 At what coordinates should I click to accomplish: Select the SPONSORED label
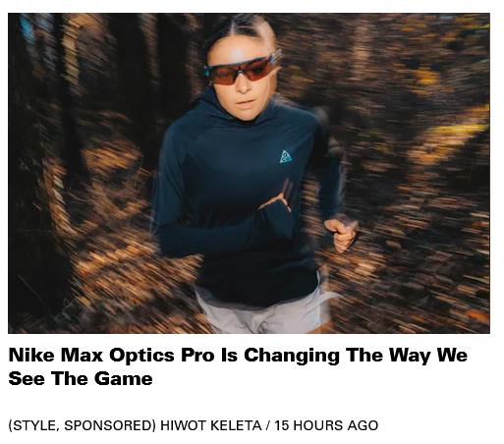(108, 425)
